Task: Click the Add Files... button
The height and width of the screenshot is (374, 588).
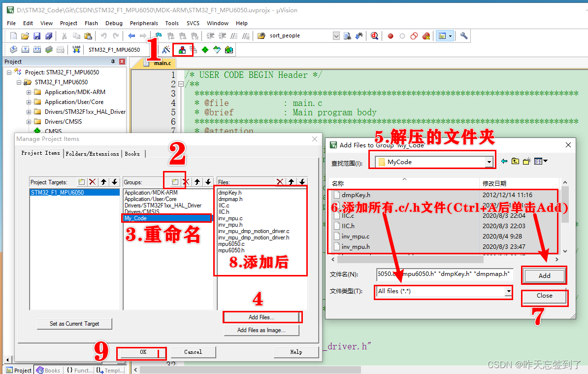Action: click(x=261, y=317)
